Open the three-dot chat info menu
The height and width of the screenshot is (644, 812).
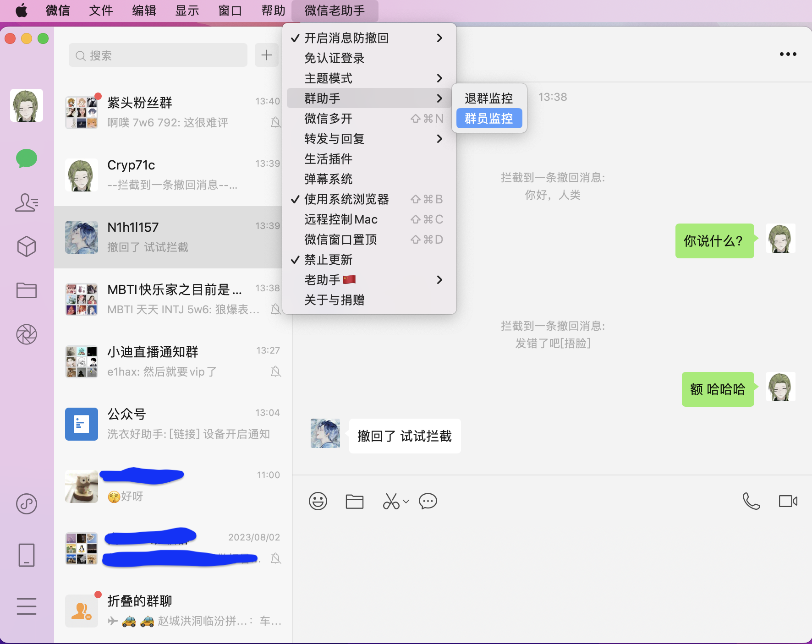pyautogui.click(x=788, y=54)
